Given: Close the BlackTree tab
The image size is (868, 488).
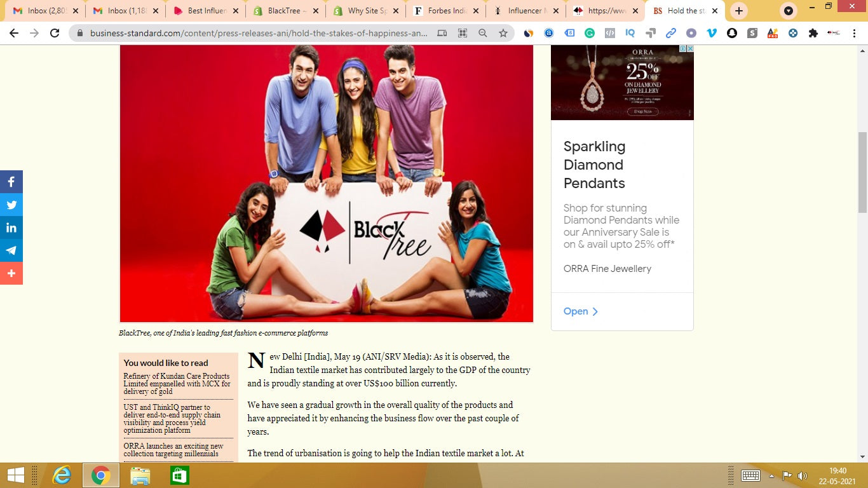Looking at the screenshot, I should (316, 11).
